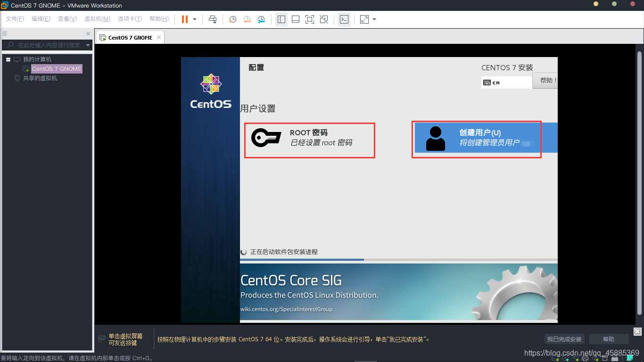Close the library panel
This screenshot has width=644, height=362.
click(x=88, y=34)
